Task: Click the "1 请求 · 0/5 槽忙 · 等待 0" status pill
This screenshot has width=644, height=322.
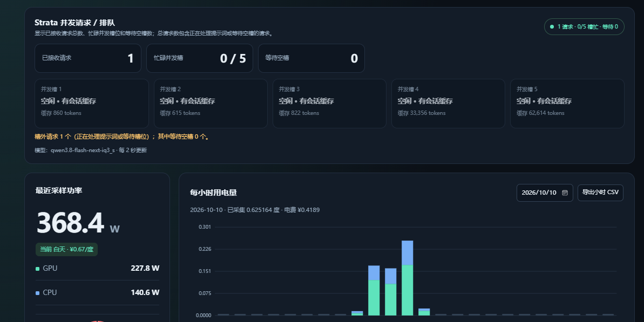Action: tap(584, 26)
